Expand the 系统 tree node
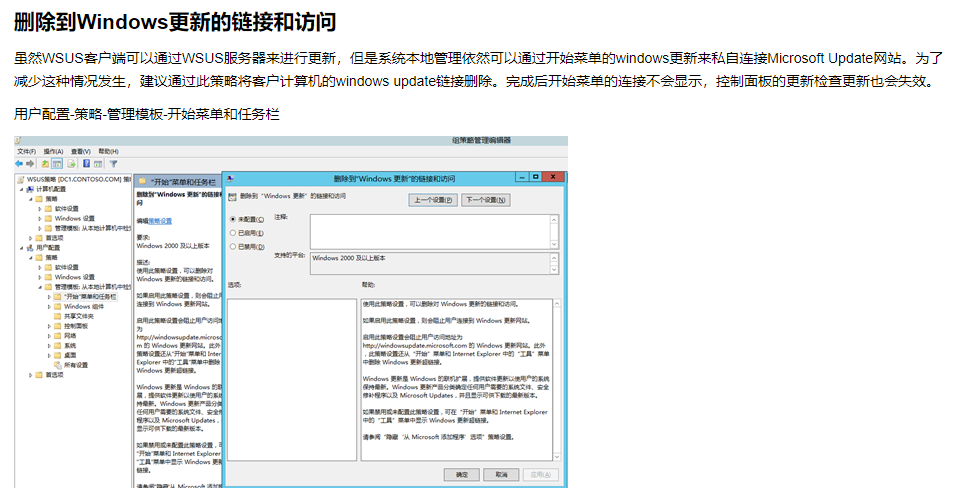The height and width of the screenshot is (494, 961). coord(50,346)
